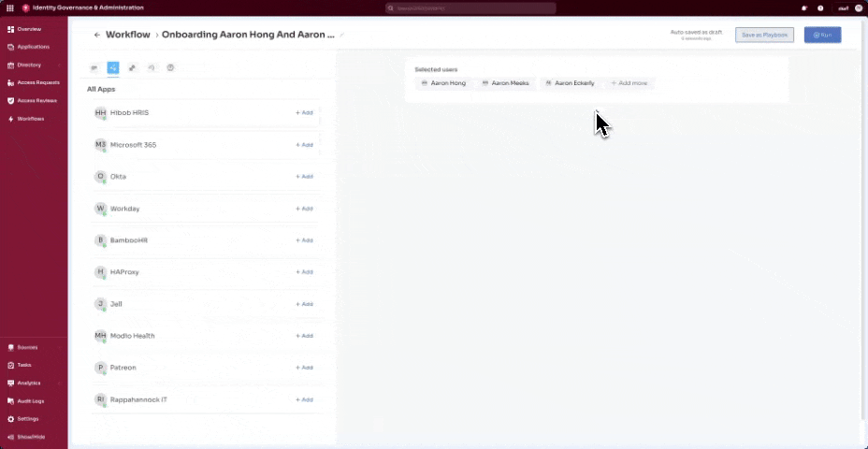Click the Jell J avatar icon
Image resolution: width=868 pixels, height=449 pixels.
pyautogui.click(x=100, y=304)
